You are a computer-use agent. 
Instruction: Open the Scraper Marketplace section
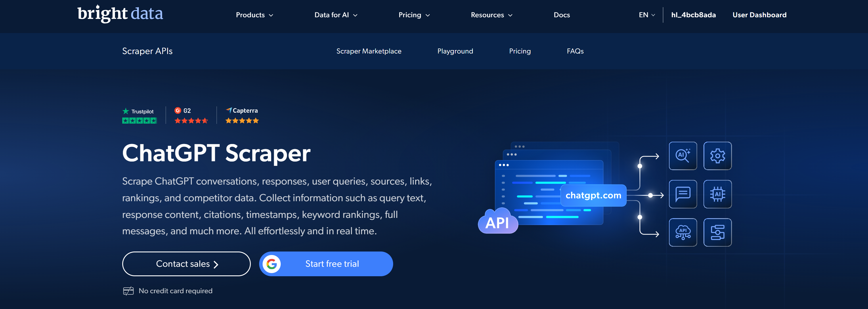369,51
